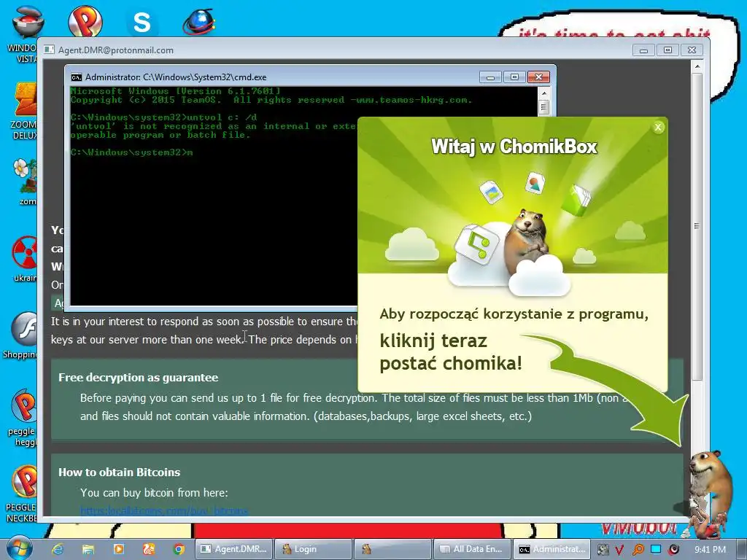Click the hamster mascot in ChomikBox banner

pyautogui.click(x=527, y=239)
